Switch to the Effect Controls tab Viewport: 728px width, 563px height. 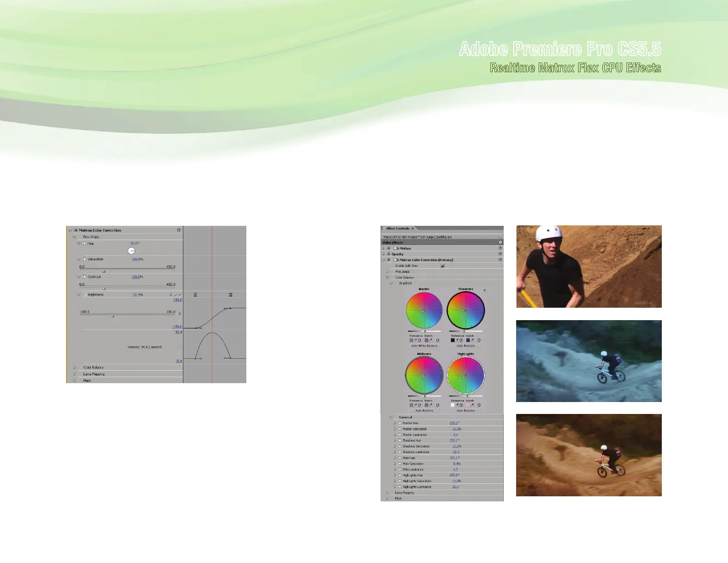398,229
